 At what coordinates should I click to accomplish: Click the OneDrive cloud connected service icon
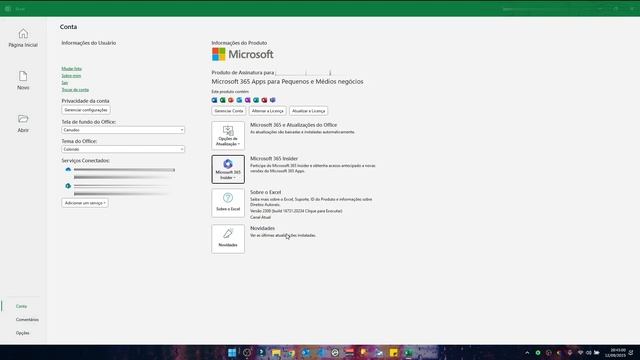click(x=68, y=169)
